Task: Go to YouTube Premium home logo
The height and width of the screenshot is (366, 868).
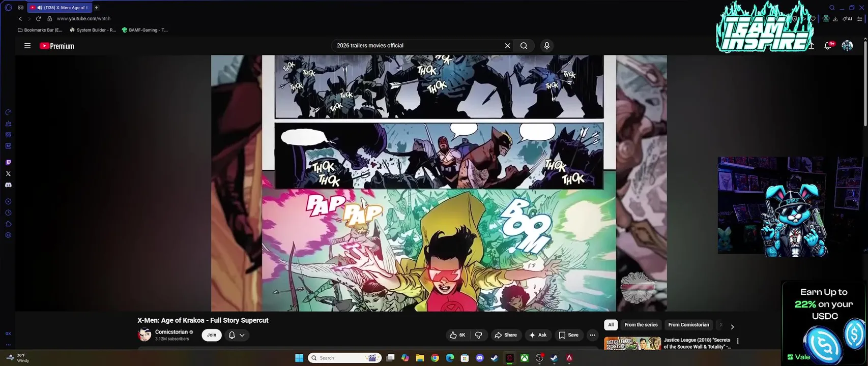Action: point(57,46)
